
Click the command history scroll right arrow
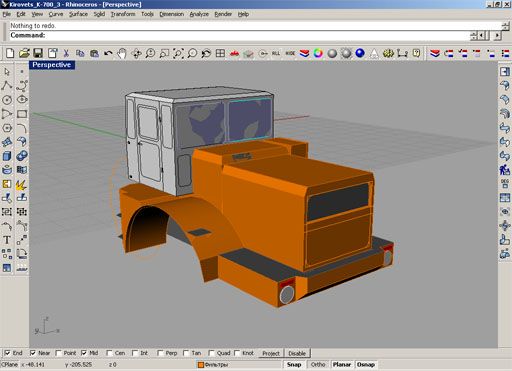pos(497,35)
